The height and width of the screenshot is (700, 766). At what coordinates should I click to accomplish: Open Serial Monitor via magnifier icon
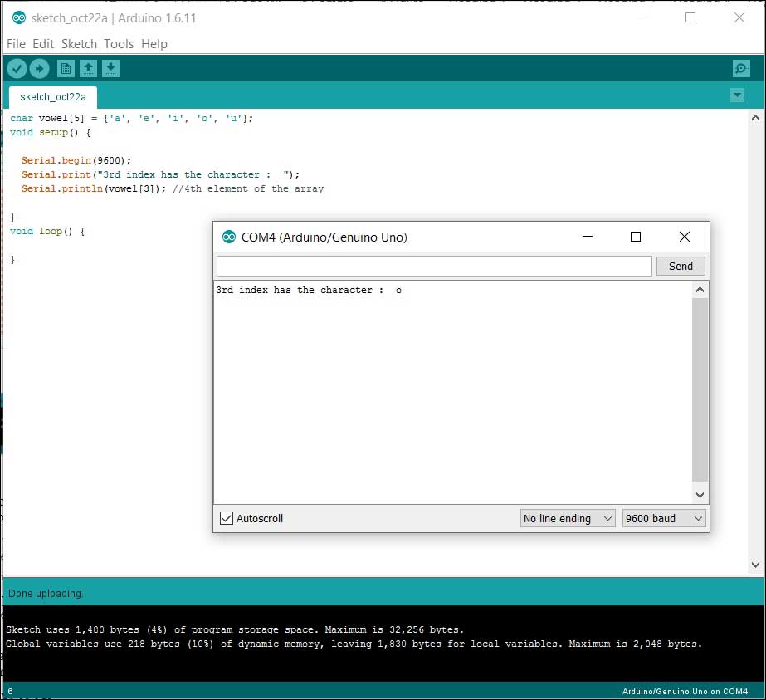point(740,69)
